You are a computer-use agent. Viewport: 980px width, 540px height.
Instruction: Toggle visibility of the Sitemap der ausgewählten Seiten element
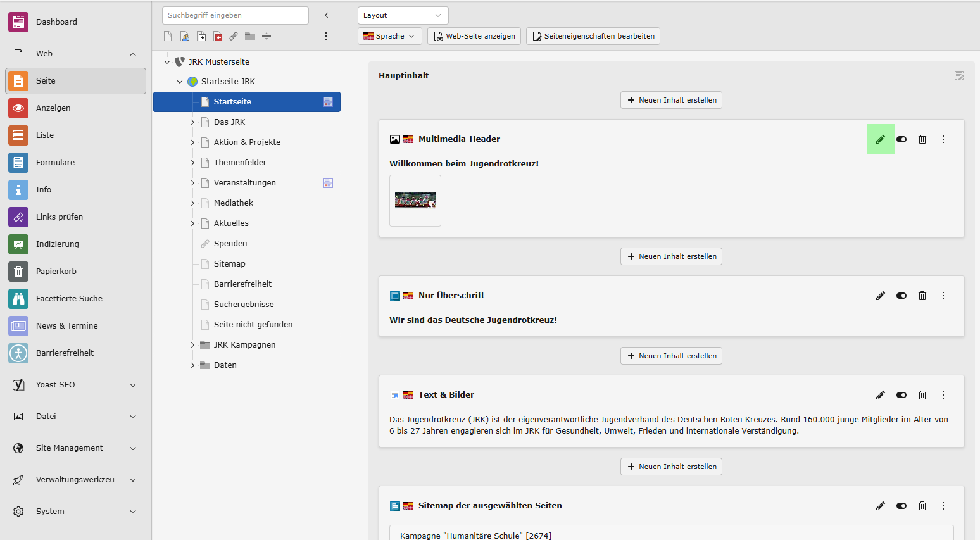tap(901, 506)
